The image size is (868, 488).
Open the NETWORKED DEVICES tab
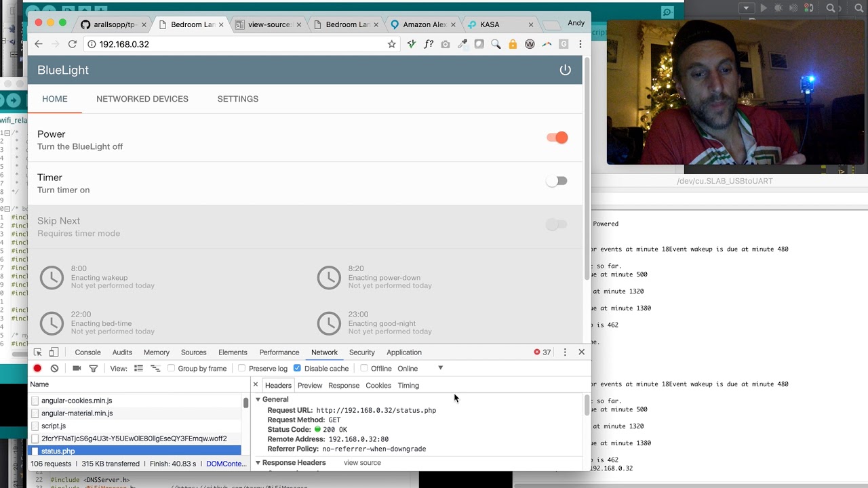coord(142,99)
